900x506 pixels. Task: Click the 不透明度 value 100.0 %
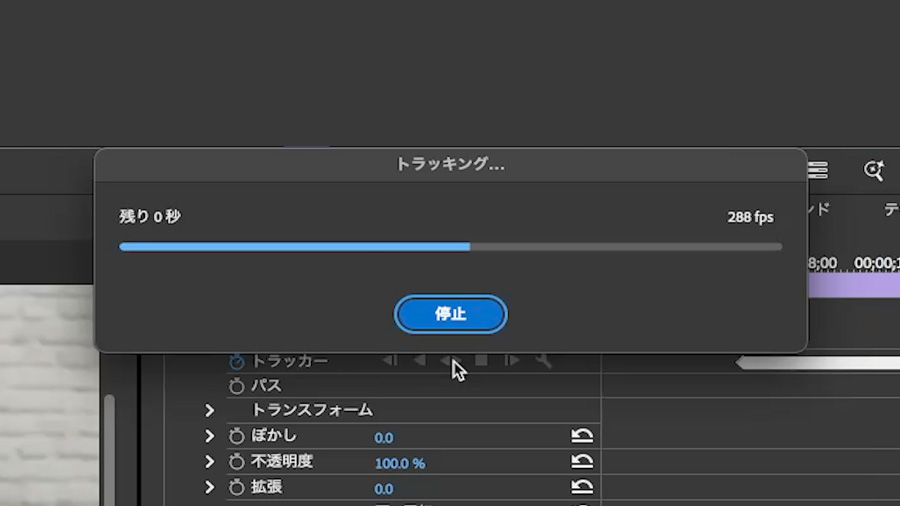[x=399, y=463]
